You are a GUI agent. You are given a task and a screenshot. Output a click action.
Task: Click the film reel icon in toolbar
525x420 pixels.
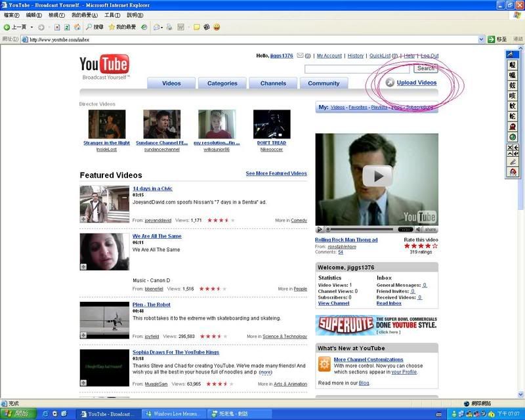click(x=207, y=27)
